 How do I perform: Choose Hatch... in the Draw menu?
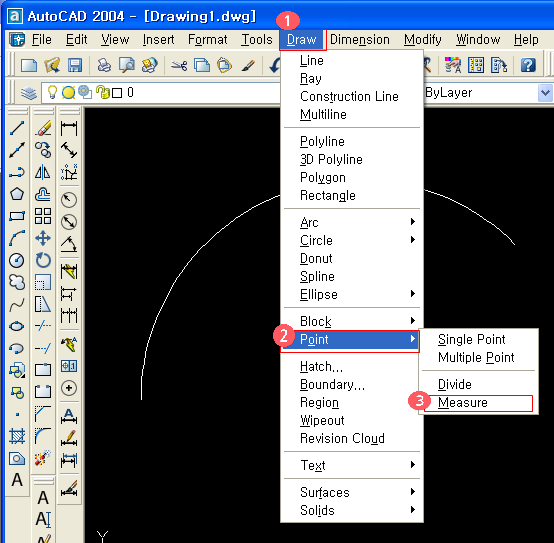(x=352, y=366)
